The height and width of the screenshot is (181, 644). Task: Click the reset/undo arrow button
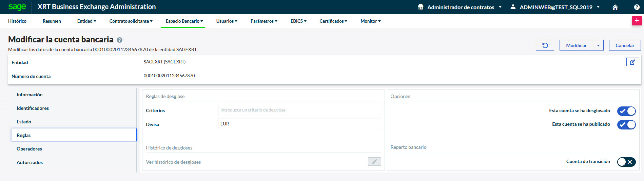[545, 45]
